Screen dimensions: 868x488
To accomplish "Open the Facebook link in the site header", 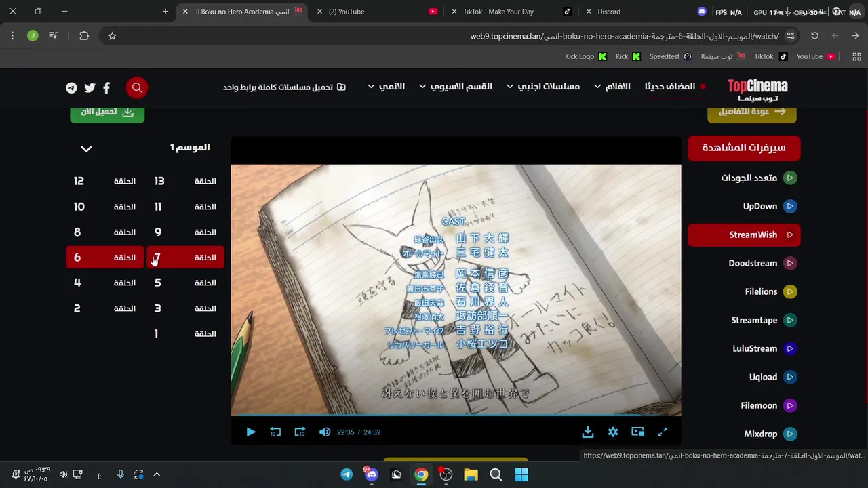I will pos(106,87).
